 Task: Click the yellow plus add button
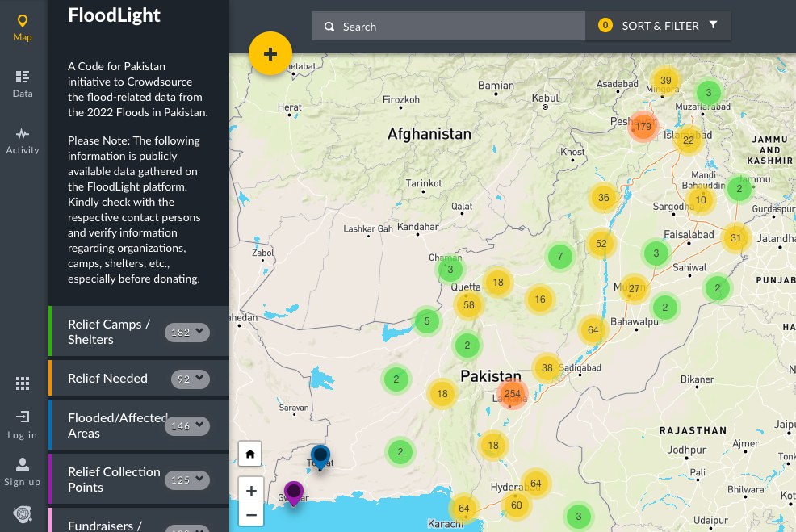pos(270,54)
